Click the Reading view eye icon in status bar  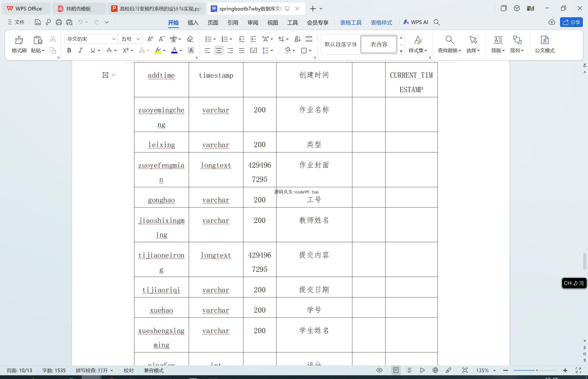[379, 370]
